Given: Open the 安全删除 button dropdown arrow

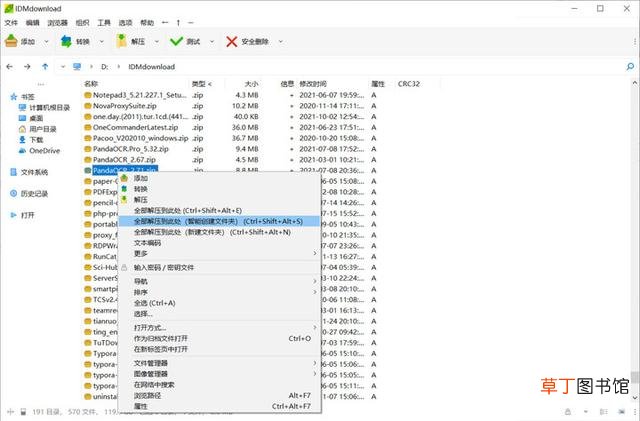Looking at the screenshot, I should 280,41.
